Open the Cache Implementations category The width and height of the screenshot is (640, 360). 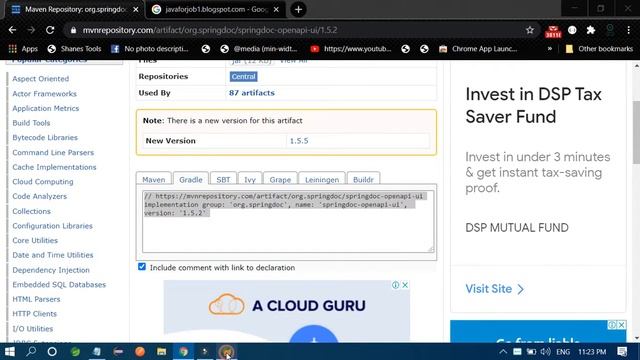click(x=54, y=167)
